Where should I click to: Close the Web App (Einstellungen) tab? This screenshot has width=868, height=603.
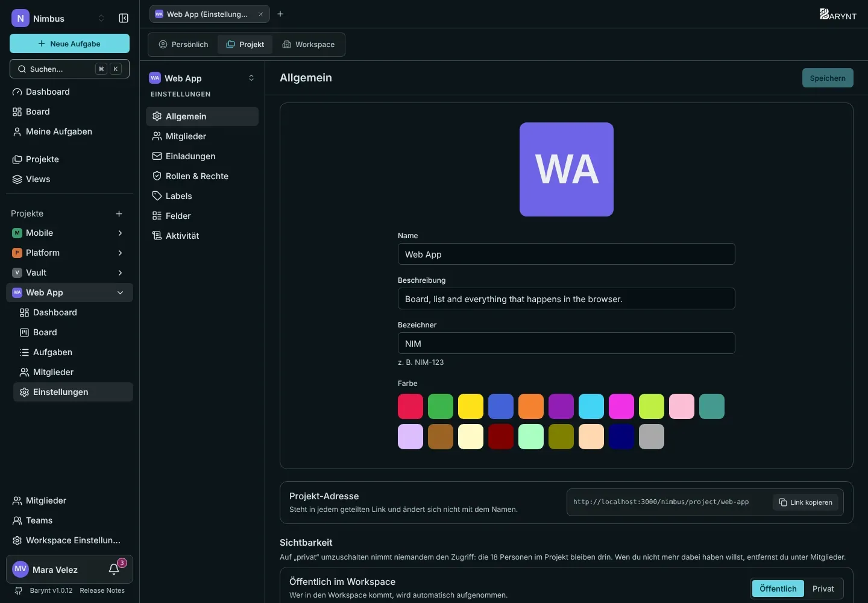[x=260, y=14]
